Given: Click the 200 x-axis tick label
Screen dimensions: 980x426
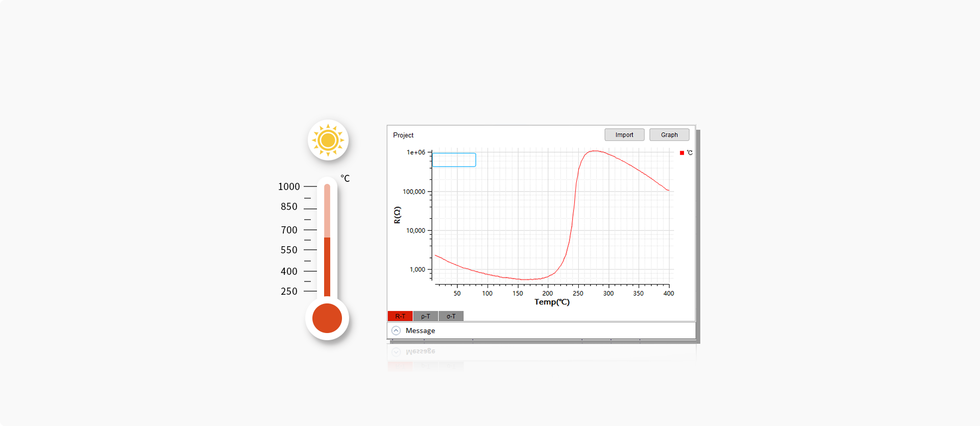Looking at the screenshot, I should click(548, 293).
